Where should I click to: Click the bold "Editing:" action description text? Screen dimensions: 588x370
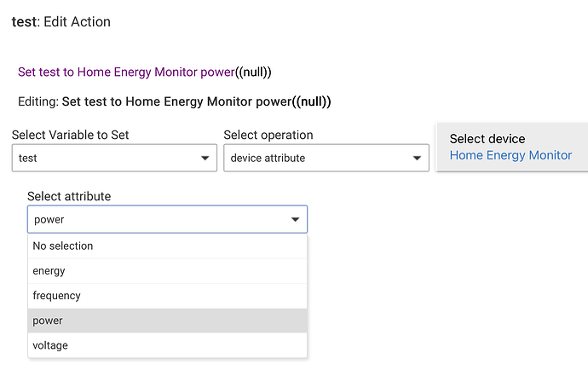[x=174, y=101]
